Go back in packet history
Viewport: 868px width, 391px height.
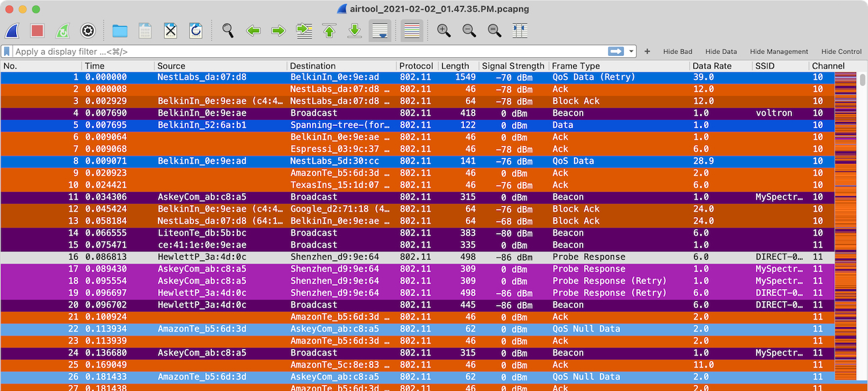pos(253,31)
